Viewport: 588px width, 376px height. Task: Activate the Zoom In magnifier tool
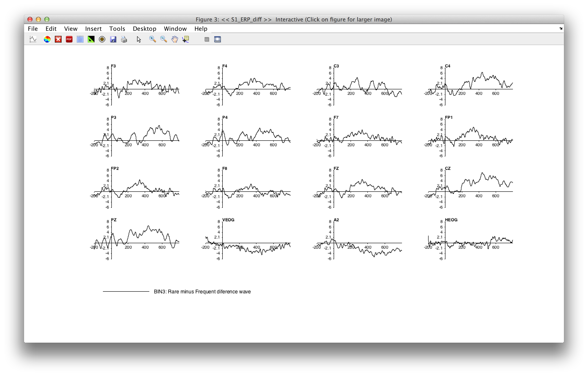(153, 39)
